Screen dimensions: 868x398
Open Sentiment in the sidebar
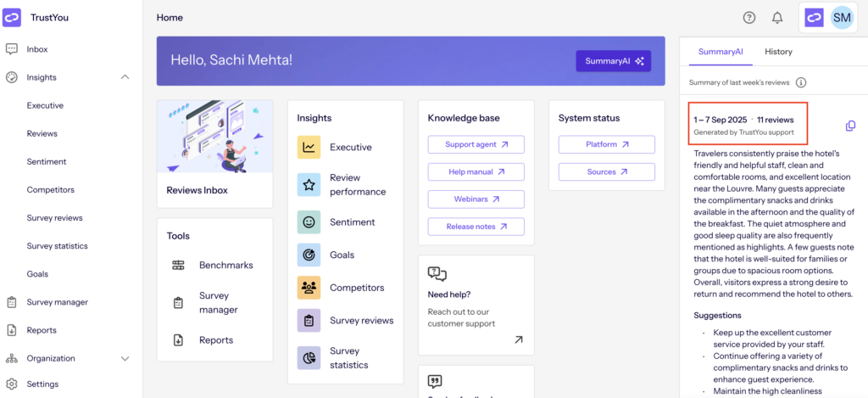[47, 162]
